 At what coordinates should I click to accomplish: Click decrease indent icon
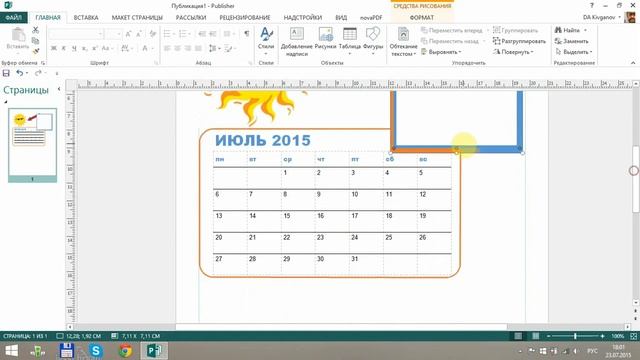pyautogui.click(x=202, y=33)
